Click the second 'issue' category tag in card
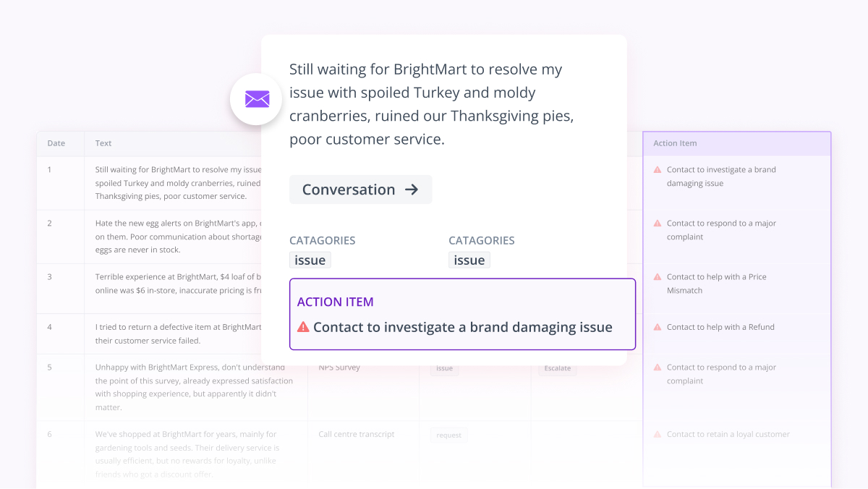This screenshot has height=489, width=868. pos(469,260)
